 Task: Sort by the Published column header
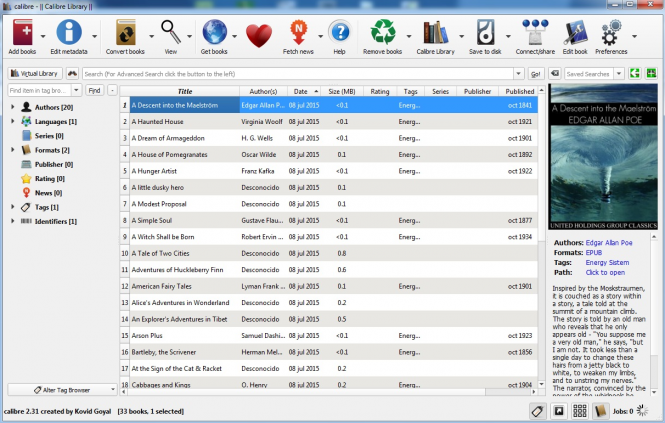(520, 91)
